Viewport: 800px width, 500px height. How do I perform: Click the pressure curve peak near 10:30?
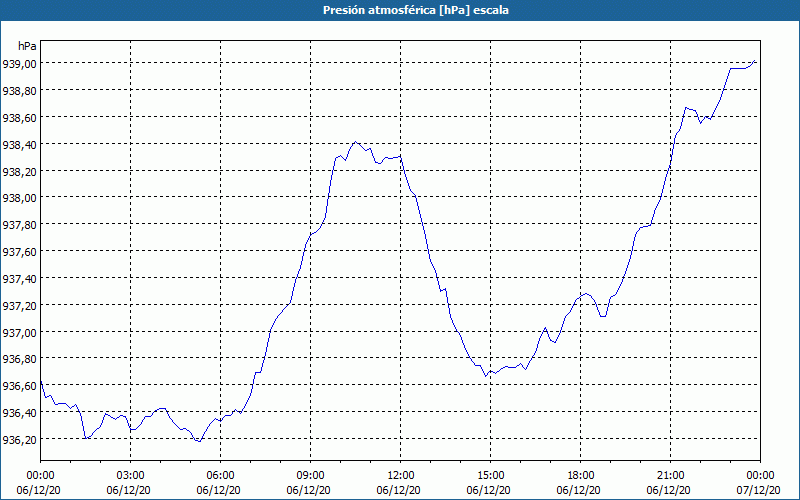click(356, 142)
